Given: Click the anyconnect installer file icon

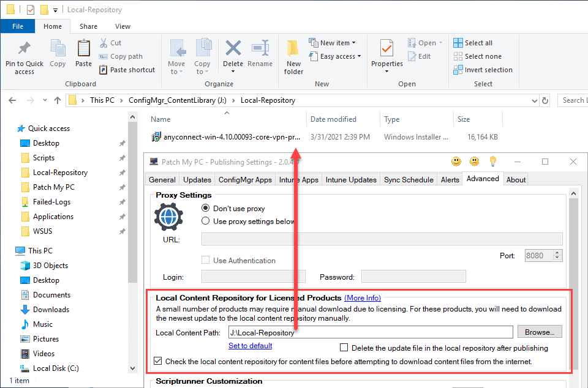Looking at the screenshot, I should click(x=156, y=137).
